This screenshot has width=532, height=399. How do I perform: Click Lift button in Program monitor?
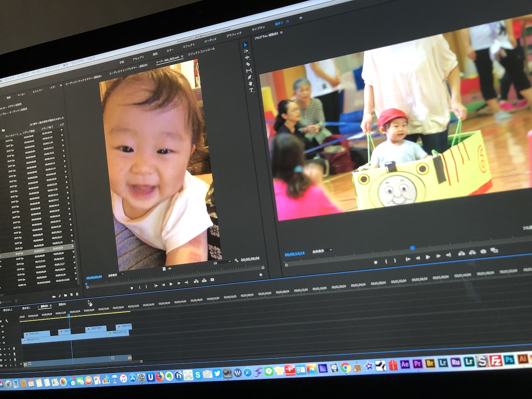[x=461, y=254]
